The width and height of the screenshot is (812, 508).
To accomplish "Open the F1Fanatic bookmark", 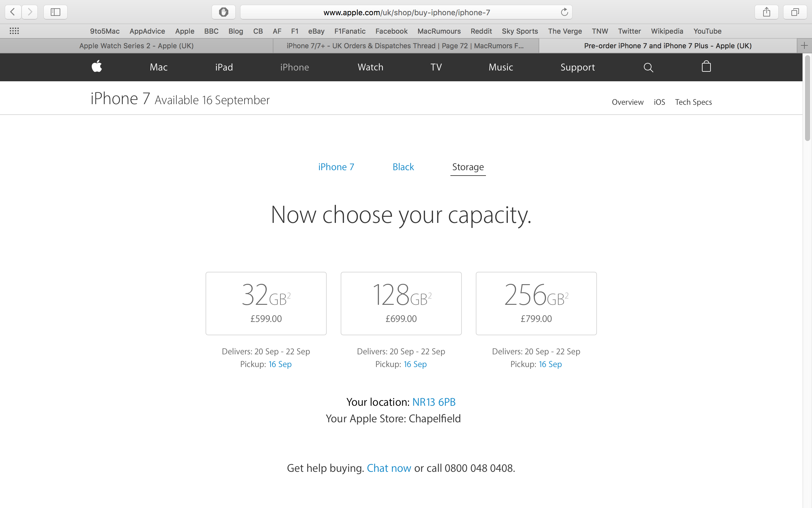I will 350,31.
